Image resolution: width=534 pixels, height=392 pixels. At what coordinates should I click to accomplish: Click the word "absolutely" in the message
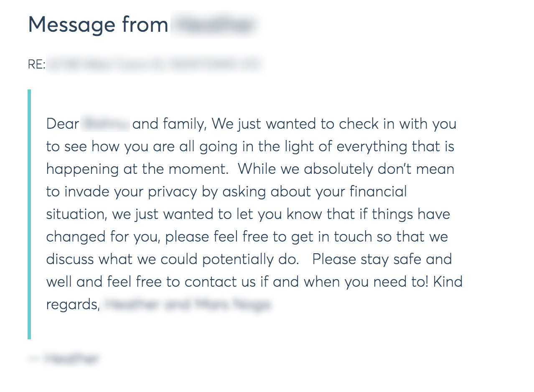pos(338,169)
